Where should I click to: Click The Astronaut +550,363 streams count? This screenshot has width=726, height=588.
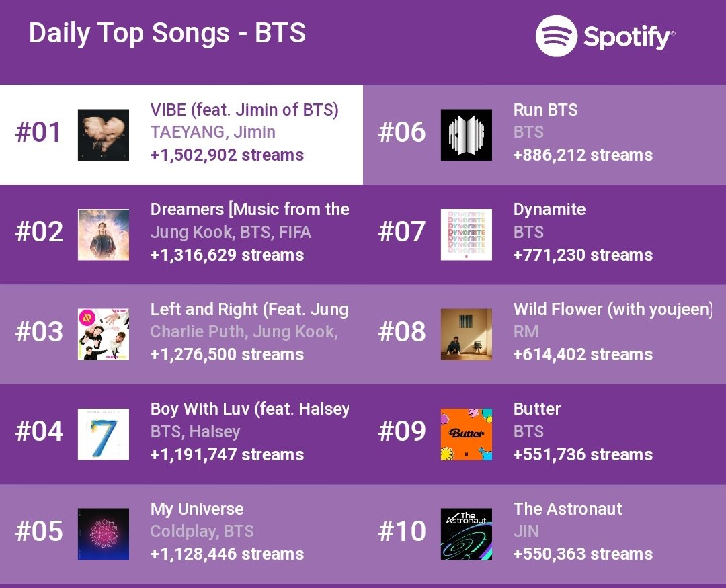coord(583,554)
